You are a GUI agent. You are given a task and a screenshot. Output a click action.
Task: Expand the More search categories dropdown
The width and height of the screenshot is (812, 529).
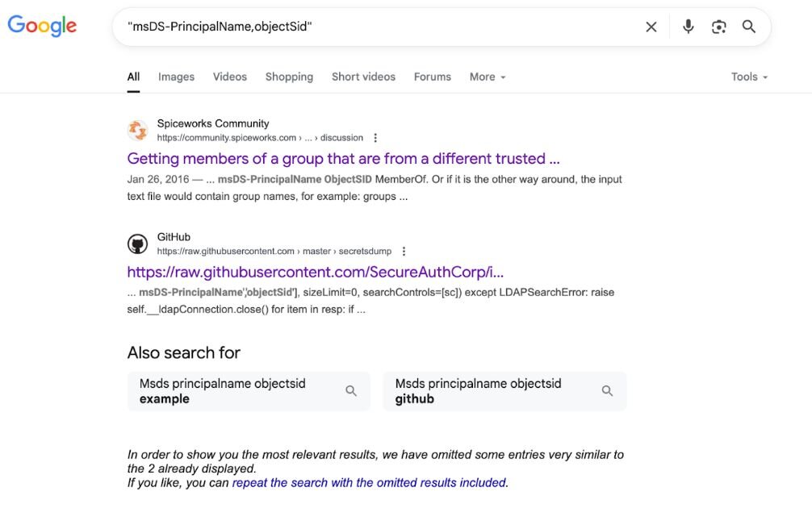click(x=488, y=77)
